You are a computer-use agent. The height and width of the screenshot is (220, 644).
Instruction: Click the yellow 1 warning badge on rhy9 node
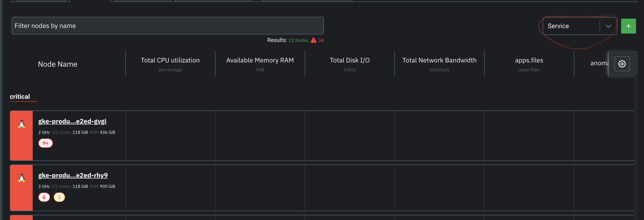tap(59, 197)
